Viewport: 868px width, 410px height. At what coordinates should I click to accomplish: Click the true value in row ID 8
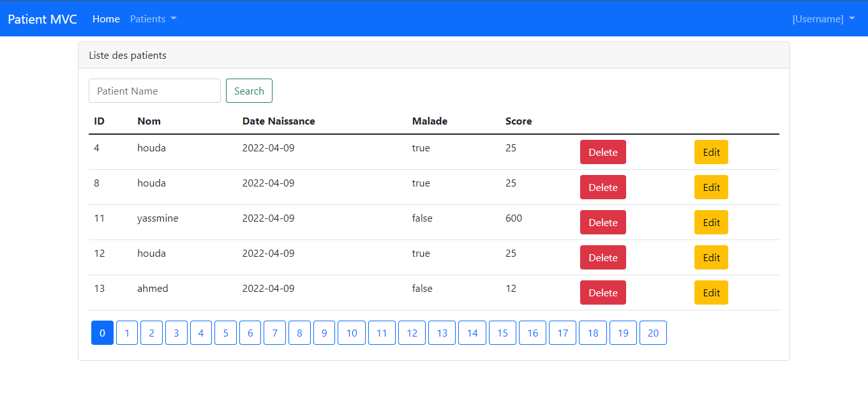(421, 183)
